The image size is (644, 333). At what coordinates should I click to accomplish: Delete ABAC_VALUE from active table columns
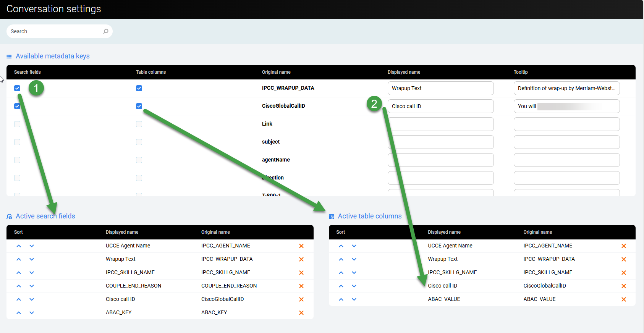[623, 299]
